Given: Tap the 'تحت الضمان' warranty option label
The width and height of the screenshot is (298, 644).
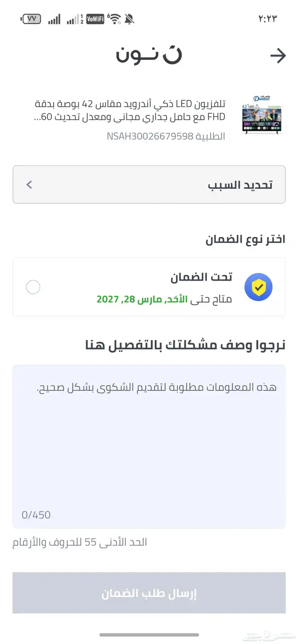Looking at the screenshot, I should coord(201,277).
